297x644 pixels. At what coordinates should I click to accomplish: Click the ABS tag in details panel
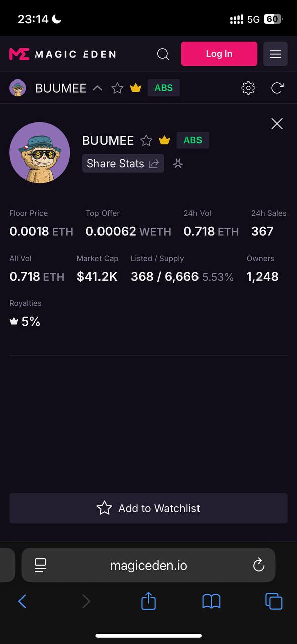click(x=193, y=140)
